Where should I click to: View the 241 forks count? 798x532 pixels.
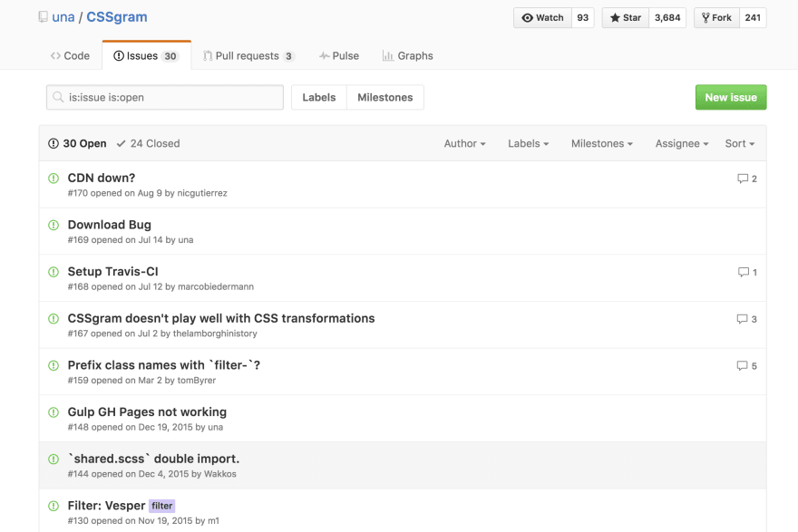(x=753, y=18)
